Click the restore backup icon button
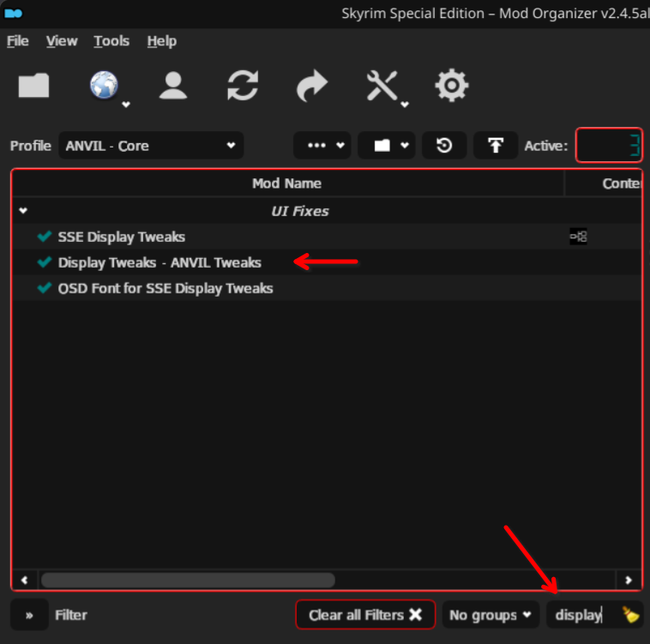 point(444,146)
